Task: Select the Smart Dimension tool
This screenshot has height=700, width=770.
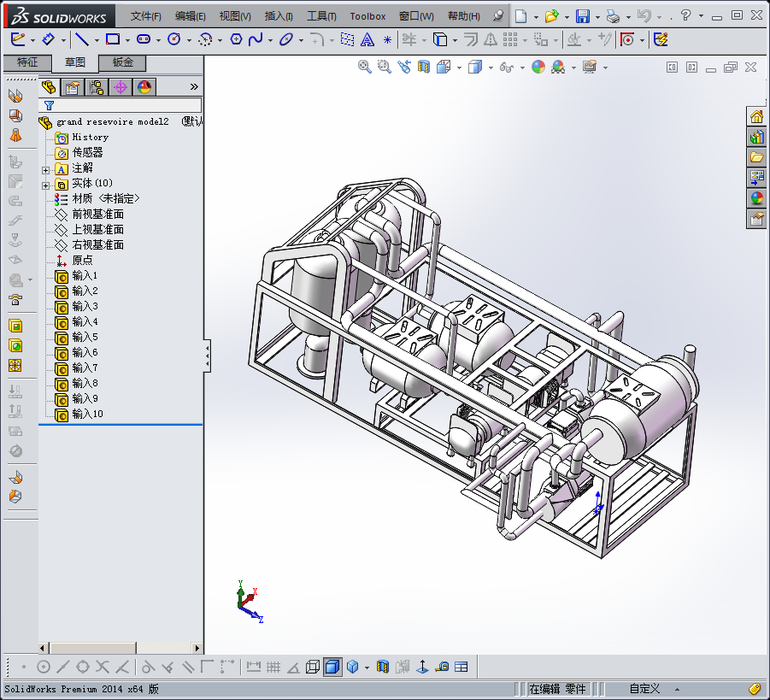Action: [x=49, y=39]
